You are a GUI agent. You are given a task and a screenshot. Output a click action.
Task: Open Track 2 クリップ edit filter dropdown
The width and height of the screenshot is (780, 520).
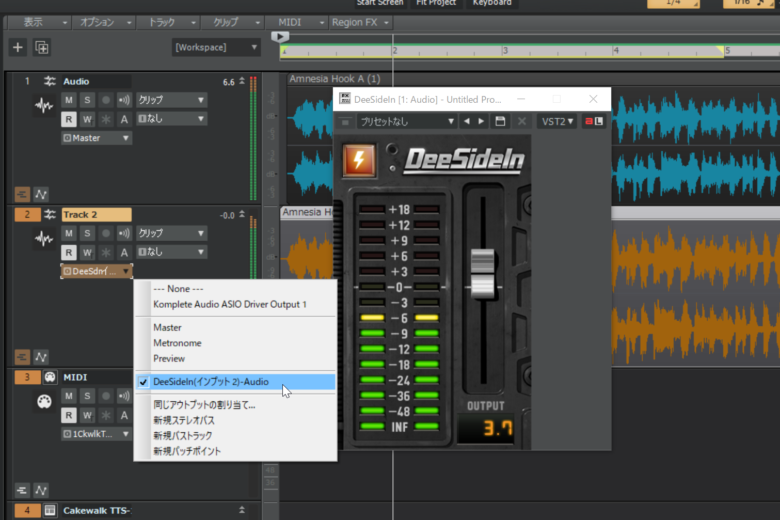(x=171, y=233)
